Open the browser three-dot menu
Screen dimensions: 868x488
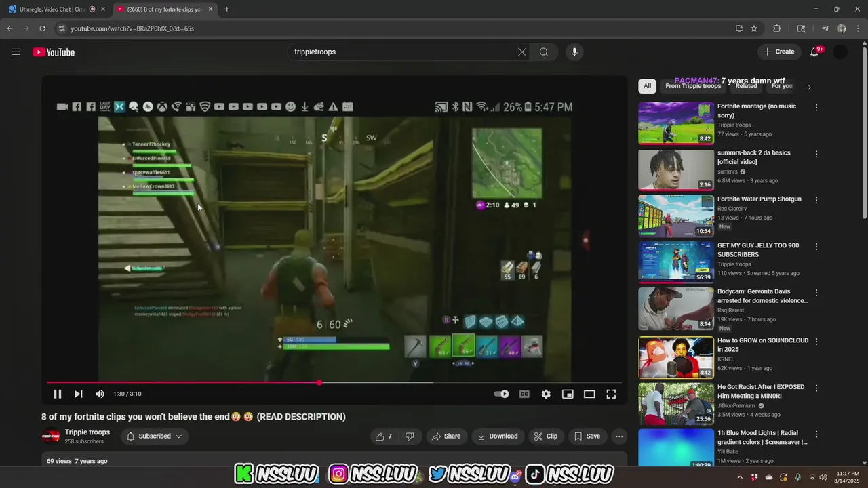click(x=858, y=28)
